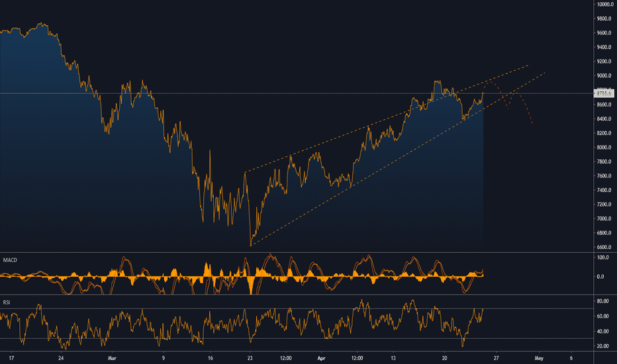Click the Mar label on time axis
The image size is (617, 364).
pyautogui.click(x=112, y=358)
